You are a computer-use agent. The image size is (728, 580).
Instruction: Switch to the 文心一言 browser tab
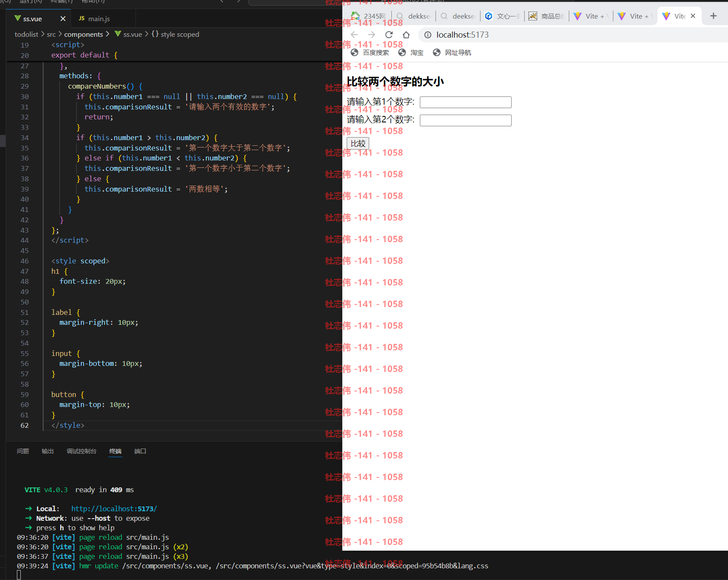point(503,16)
